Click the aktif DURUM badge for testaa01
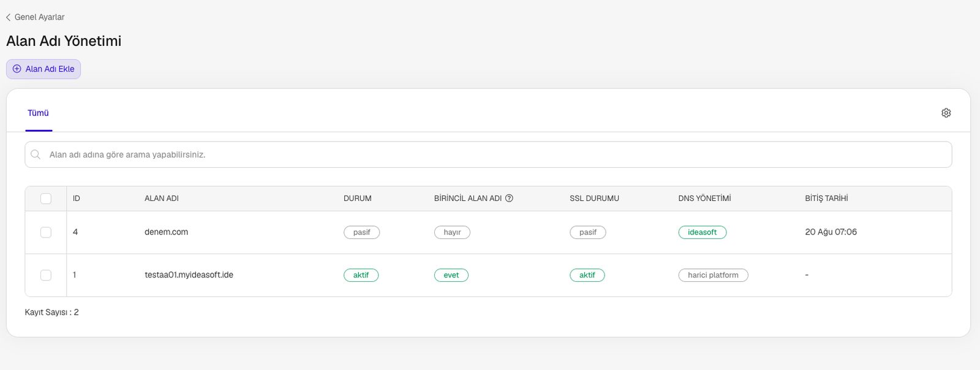The image size is (980, 370). click(x=361, y=275)
